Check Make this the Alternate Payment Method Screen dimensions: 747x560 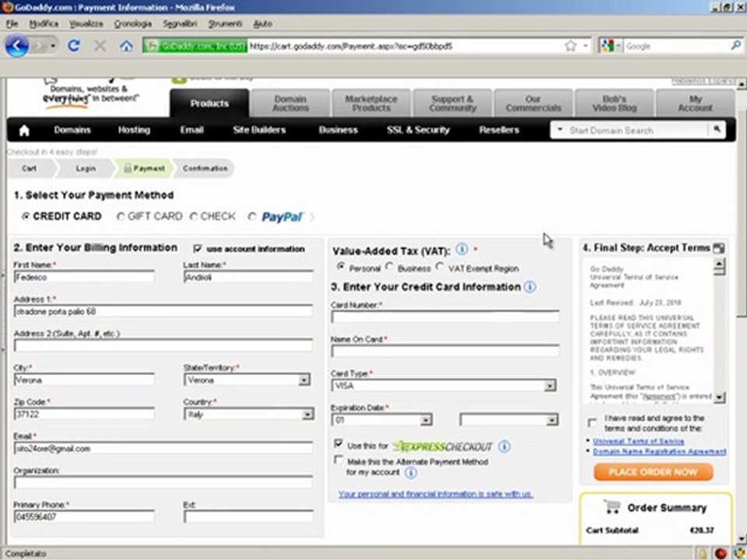click(338, 460)
